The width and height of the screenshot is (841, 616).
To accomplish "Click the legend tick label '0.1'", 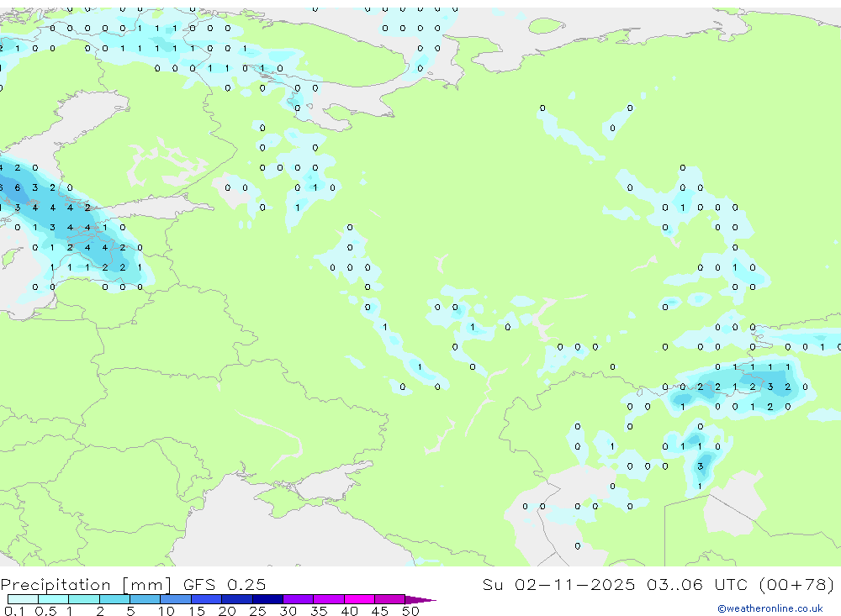I will [x=14, y=611].
